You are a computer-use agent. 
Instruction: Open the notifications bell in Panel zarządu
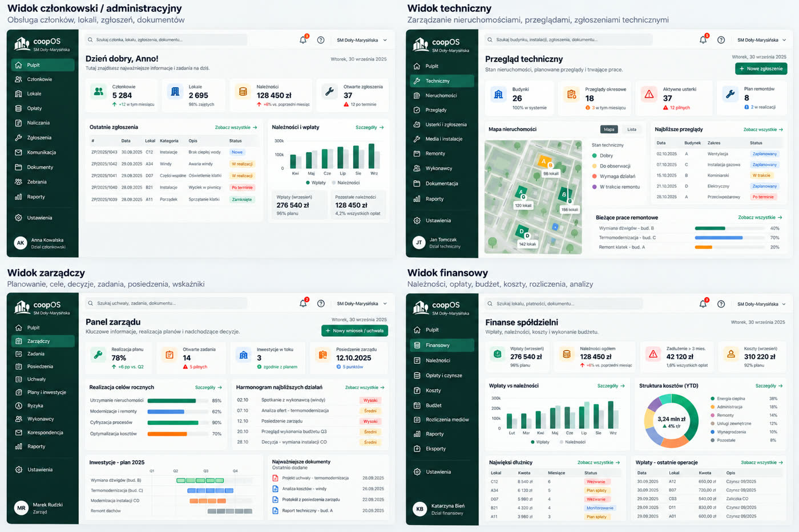coord(303,303)
